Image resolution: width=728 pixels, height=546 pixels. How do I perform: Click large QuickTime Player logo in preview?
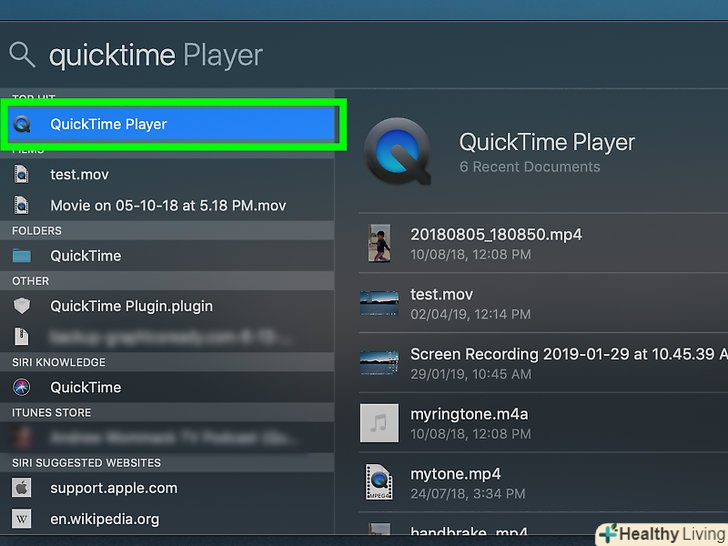click(397, 151)
